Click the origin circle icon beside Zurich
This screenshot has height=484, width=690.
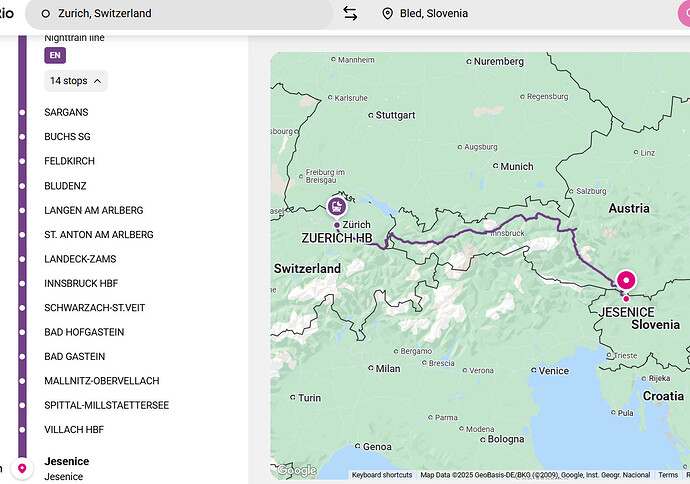pyautogui.click(x=45, y=14)
